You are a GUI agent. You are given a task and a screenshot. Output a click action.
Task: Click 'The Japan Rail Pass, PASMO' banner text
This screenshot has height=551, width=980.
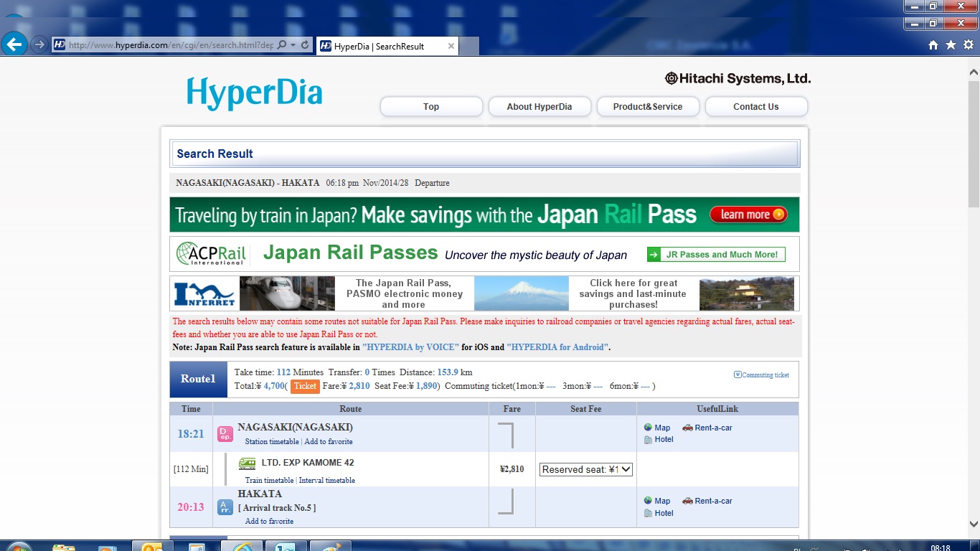404,293
